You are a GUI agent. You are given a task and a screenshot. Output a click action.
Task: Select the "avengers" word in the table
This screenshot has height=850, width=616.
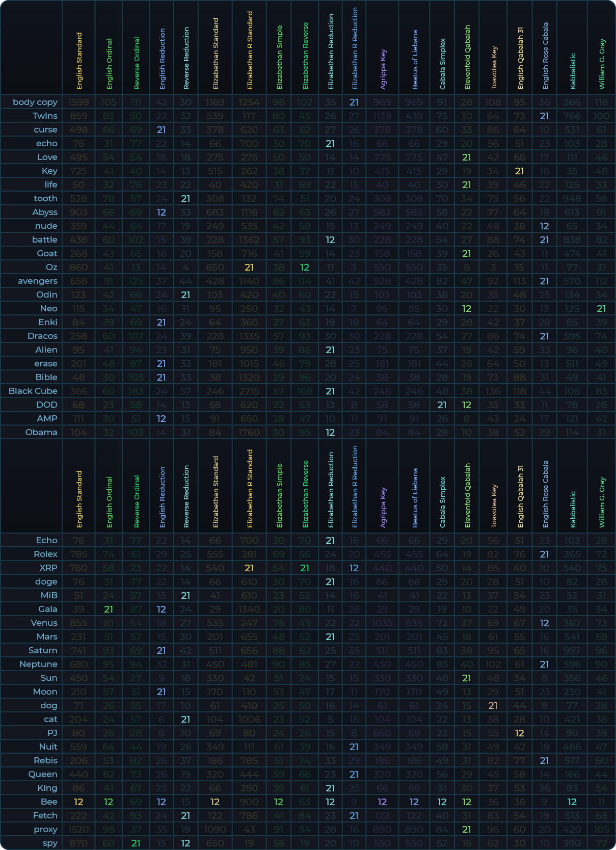(x=37, y=281)
